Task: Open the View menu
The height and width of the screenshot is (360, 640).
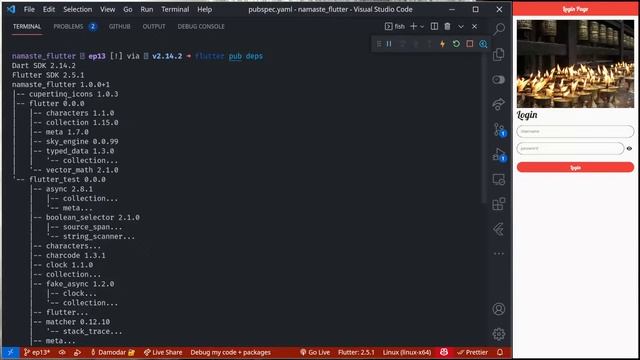Action: coord(107,9)
